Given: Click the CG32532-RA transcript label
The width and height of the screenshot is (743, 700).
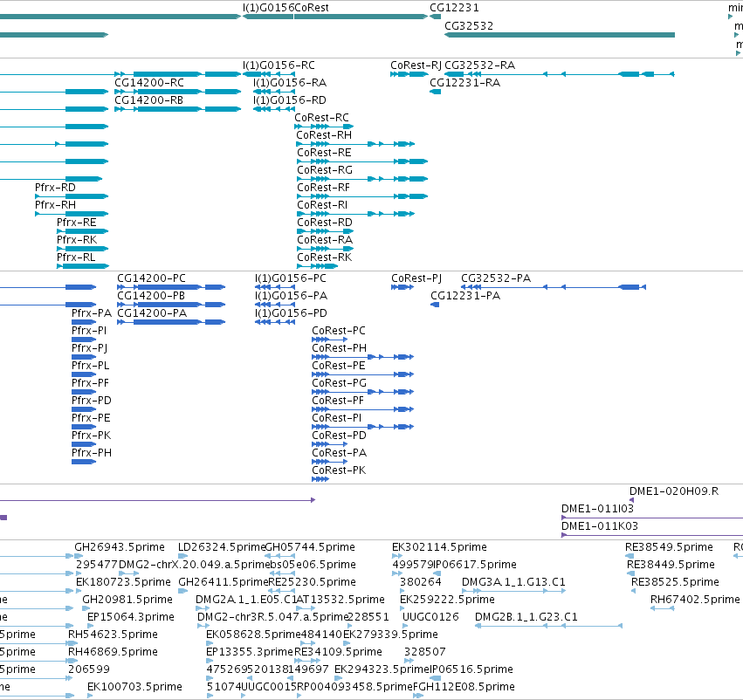Looking at the screenshot, I should 479,65.
